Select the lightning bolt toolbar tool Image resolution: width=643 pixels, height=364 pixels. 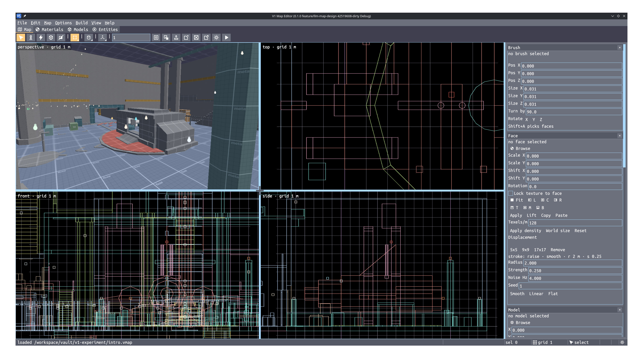[x=41, y=37]
